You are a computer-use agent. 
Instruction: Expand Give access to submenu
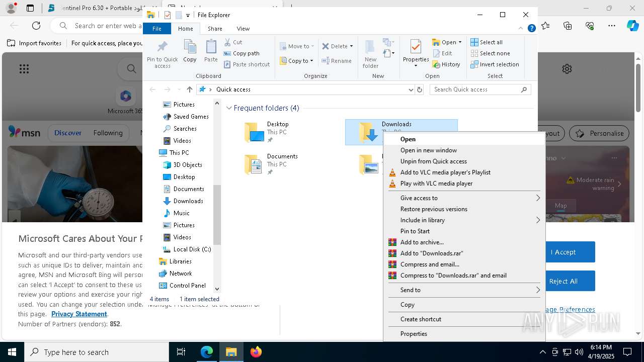tap(464, 198)
